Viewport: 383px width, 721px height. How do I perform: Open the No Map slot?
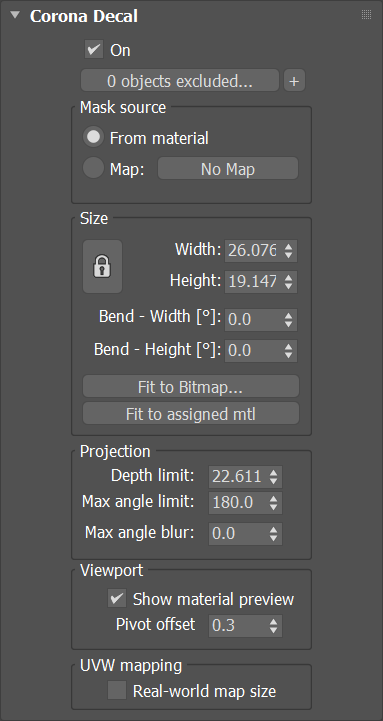228,169
